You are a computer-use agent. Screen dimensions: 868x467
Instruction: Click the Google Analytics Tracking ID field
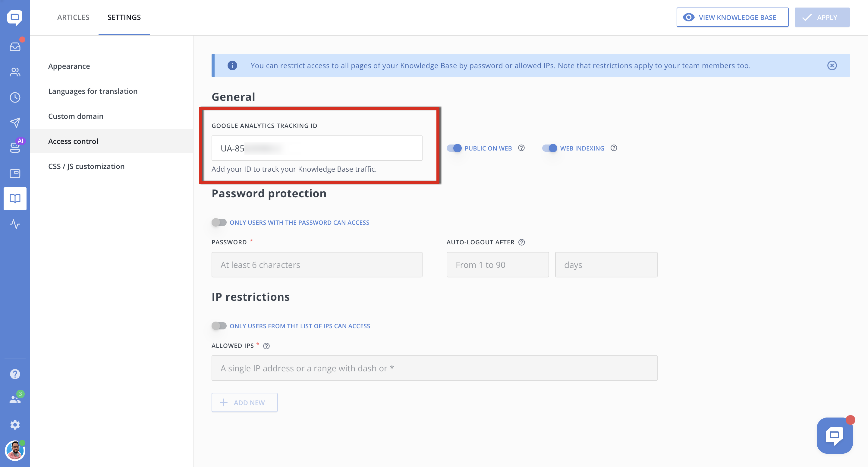coord(317,148)
